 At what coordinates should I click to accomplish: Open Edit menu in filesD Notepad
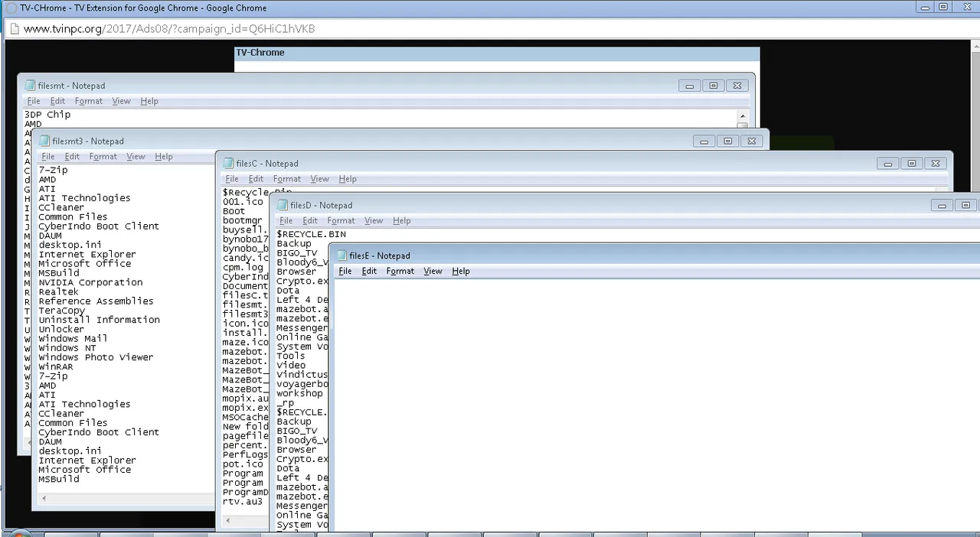(310, 220)
